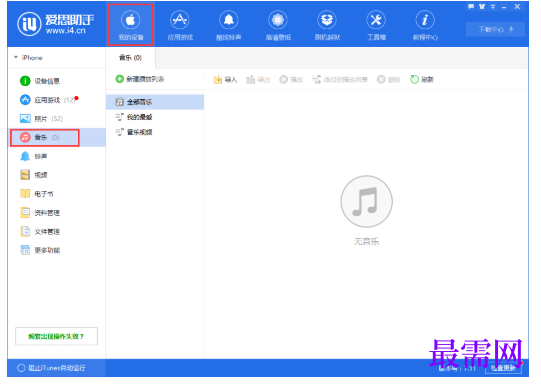Select 照片 in the left sidebar
The height and width of the screenshot is (385, 541).
pyautogui.click(x=41, y=119)
